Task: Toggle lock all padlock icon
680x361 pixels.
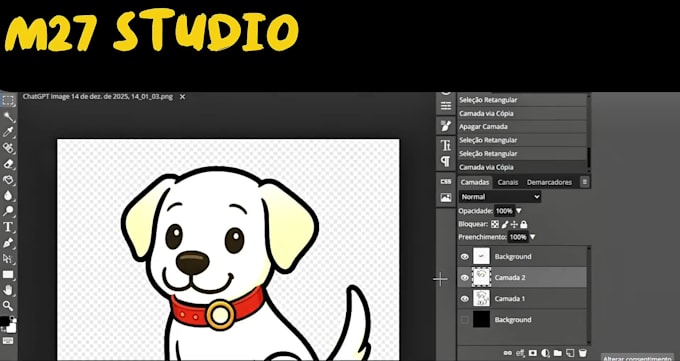Action: [524, 224]
